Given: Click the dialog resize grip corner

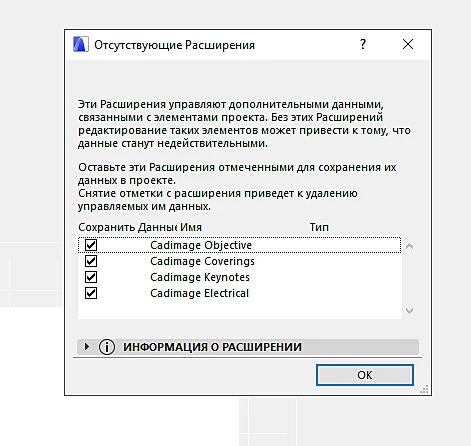Looking at the screenshot, I should pyautogui.click(x=424, y=389).
